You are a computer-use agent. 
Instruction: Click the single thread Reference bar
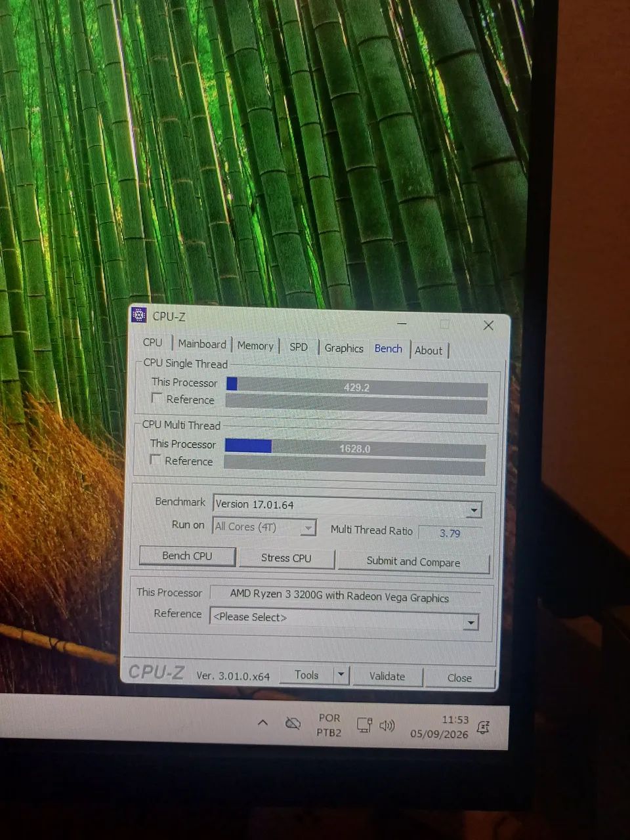(x=356, y=404)
